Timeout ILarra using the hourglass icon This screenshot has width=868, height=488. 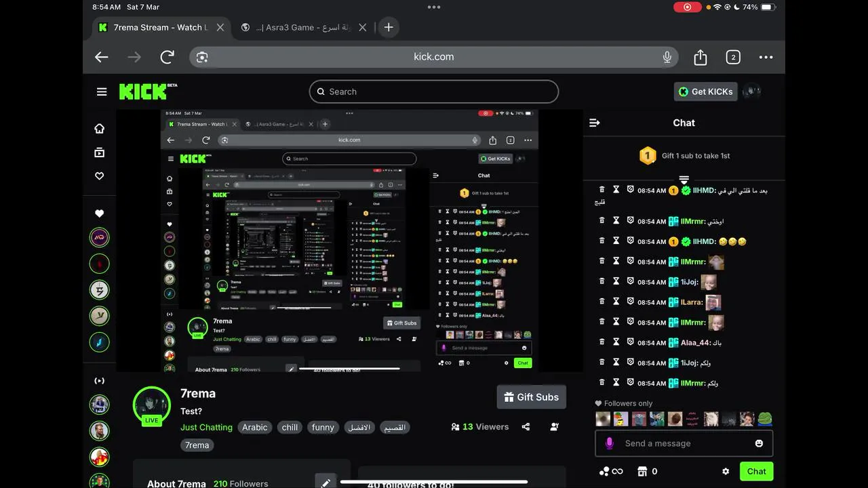pos(616,302)
